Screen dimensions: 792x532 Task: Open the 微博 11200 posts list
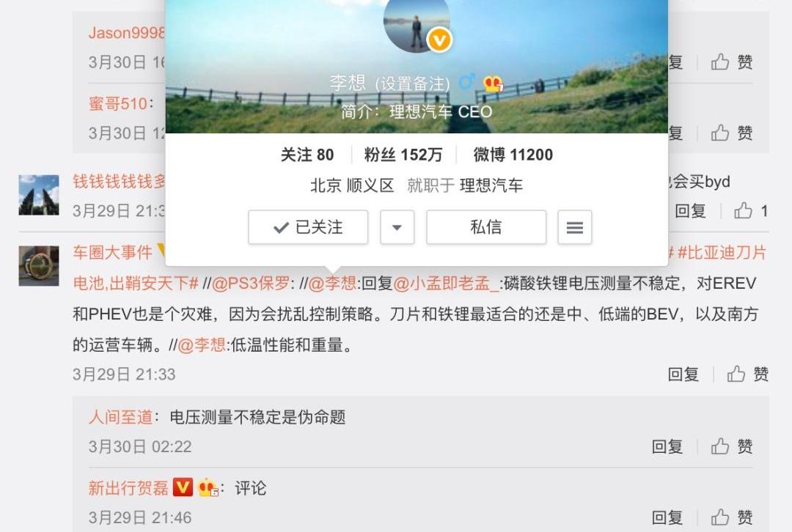point(513,155)
